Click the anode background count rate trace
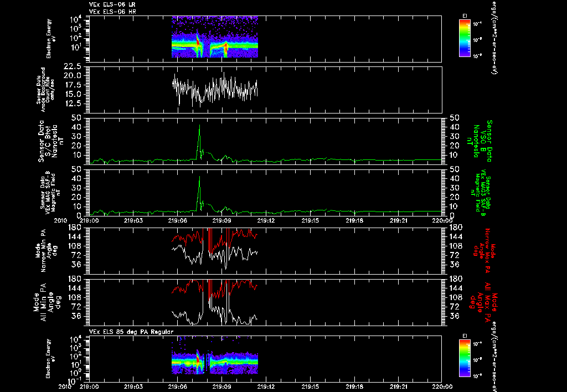The image size is (567, 392). click(x=215, y=89)
